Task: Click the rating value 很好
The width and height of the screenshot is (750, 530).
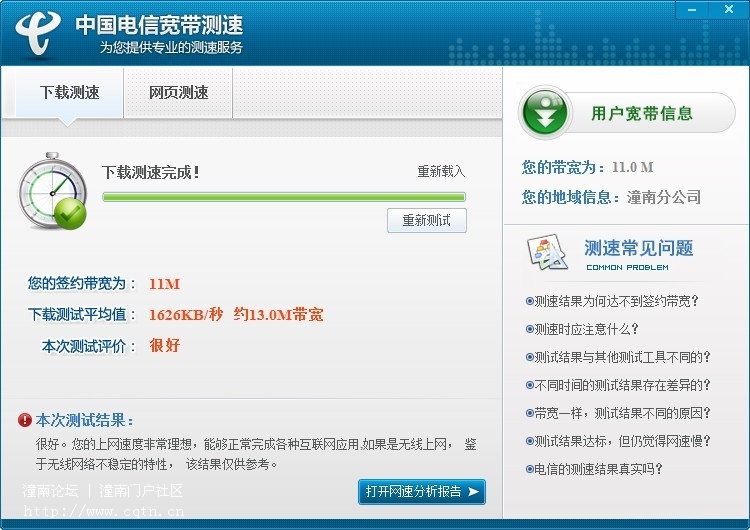Action: [165, 345]
